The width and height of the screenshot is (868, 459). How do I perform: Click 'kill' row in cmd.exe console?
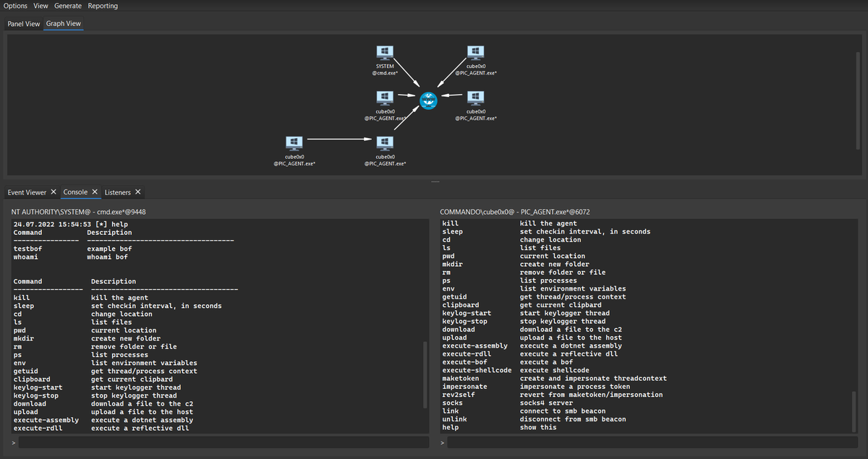(x=81, y=298)
